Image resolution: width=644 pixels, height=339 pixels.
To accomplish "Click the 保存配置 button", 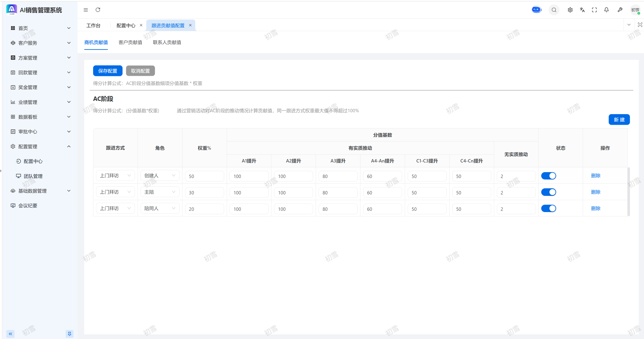I will (x=107, y=71).
